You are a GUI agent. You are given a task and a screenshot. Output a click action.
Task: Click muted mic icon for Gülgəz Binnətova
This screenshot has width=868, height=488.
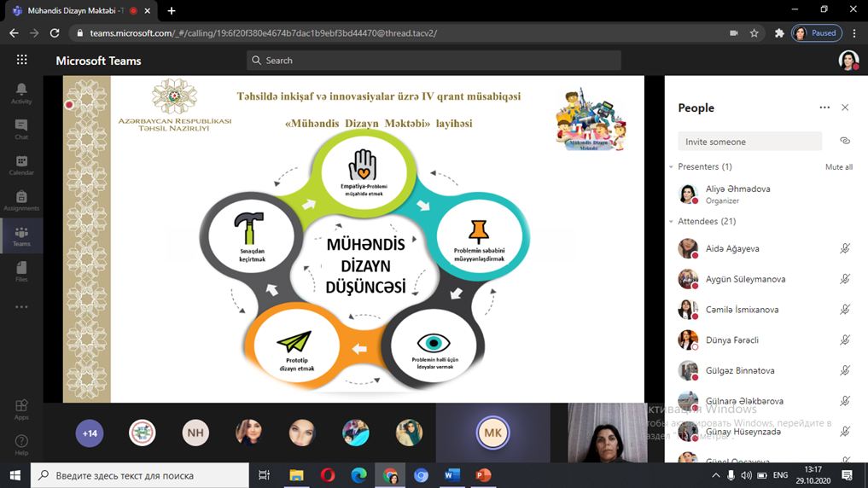(x=845, y=370)
